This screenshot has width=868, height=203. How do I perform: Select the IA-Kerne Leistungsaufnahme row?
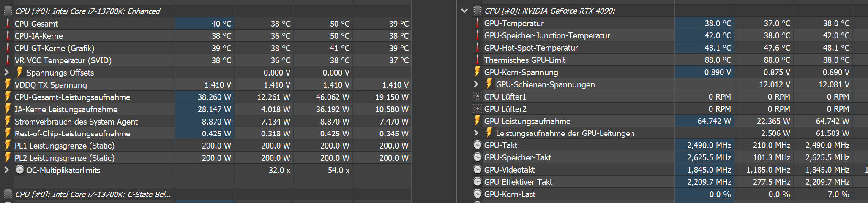[207, 109]
